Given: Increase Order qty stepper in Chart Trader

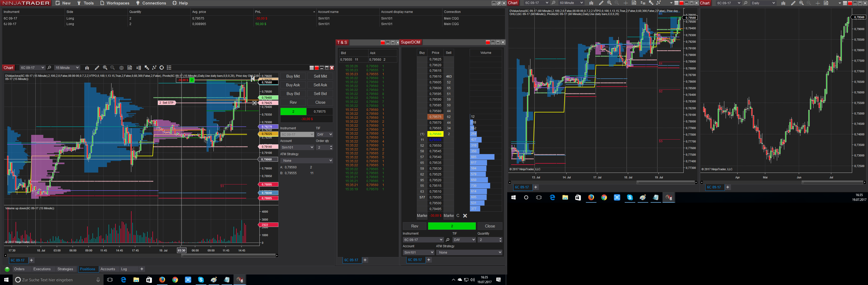Looking at the screenshot, I should coord(331,146).
